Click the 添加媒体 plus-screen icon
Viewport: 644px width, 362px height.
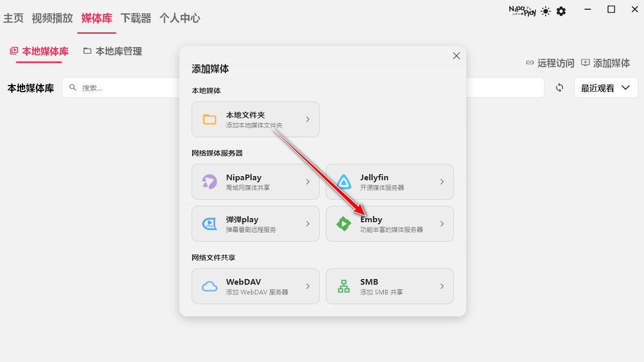(586, 62)
